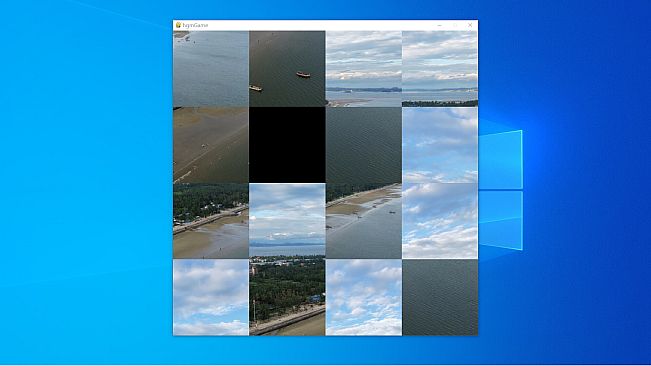This screenshot has height=366, width=651.
Task: Close the puzzle game window
Action: [470, 25]
